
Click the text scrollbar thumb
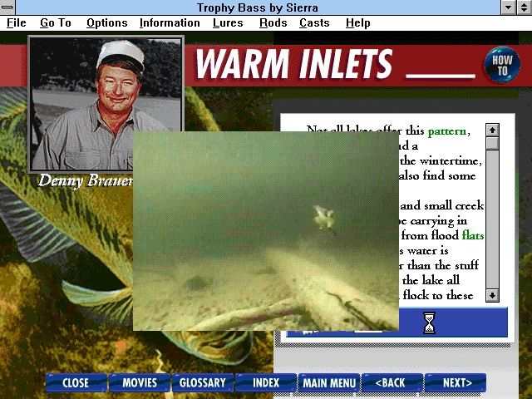pos(492,143)
